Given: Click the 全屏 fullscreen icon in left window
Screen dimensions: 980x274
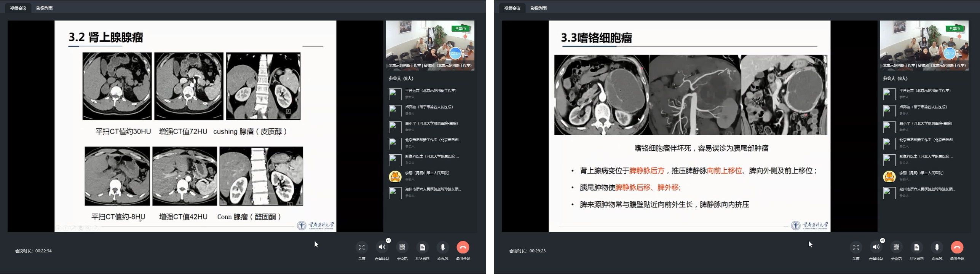Looking at the screenshot, I should point(362,247).
